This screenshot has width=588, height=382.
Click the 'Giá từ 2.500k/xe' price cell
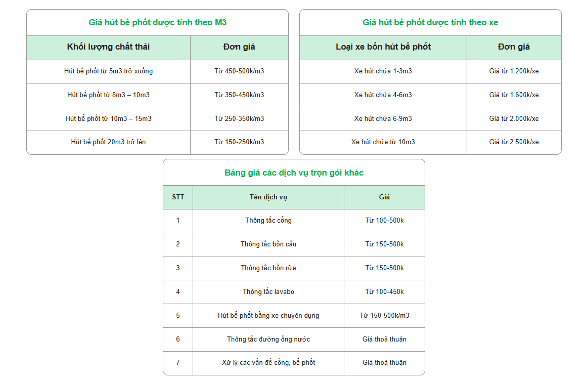click(x=514, y=142)
